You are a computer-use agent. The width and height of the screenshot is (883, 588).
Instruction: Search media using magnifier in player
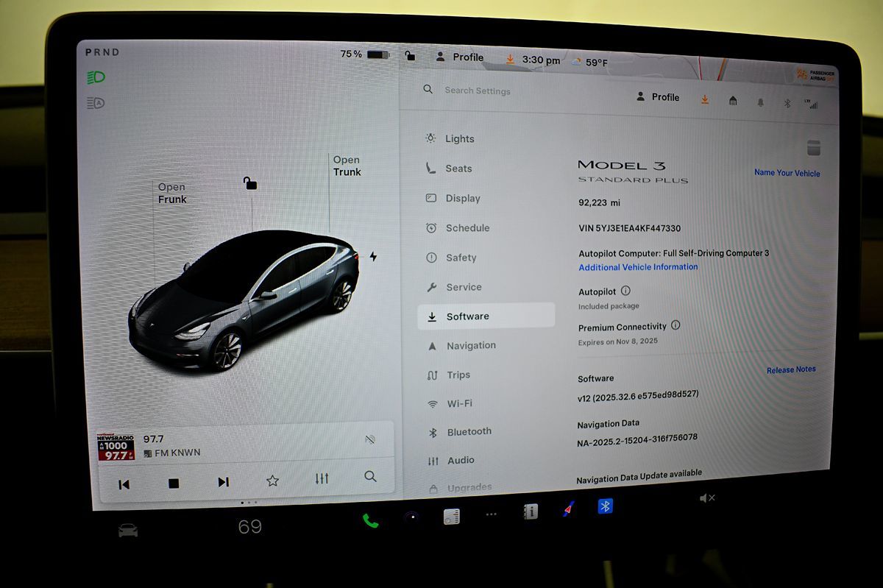click(x=370, y=477)
